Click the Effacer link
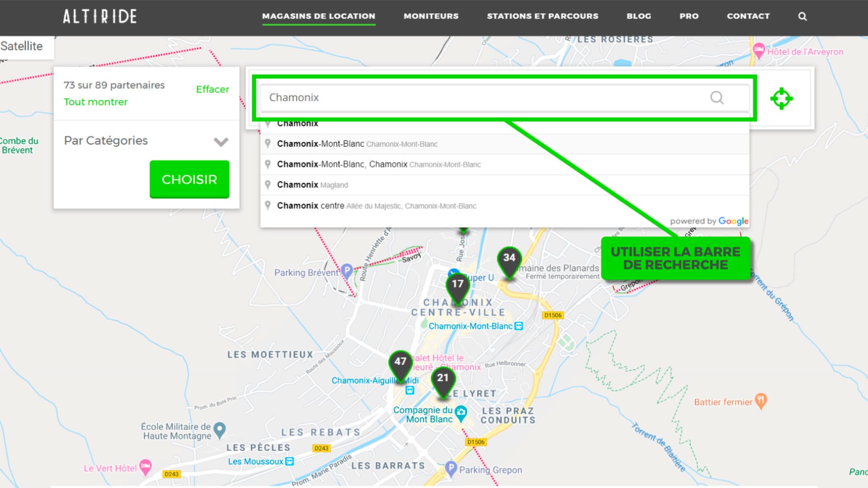Viewport: 868px width, 488px height. (x=212, y=89)
